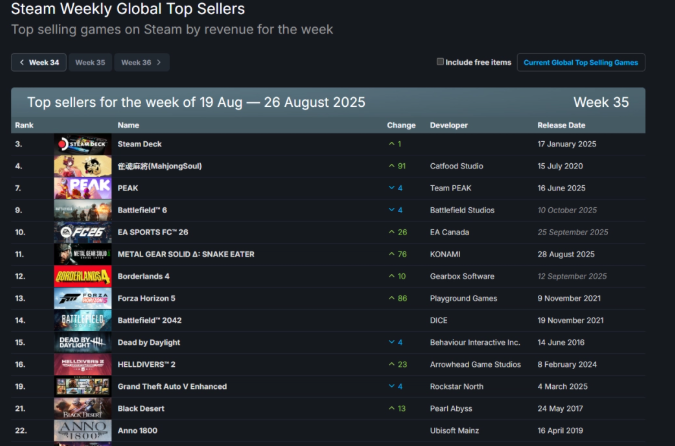Click the Metal Gear Solid Snake Eater thumbnail
This screenshot has height=446, width=675.
(x=83, y=254)
